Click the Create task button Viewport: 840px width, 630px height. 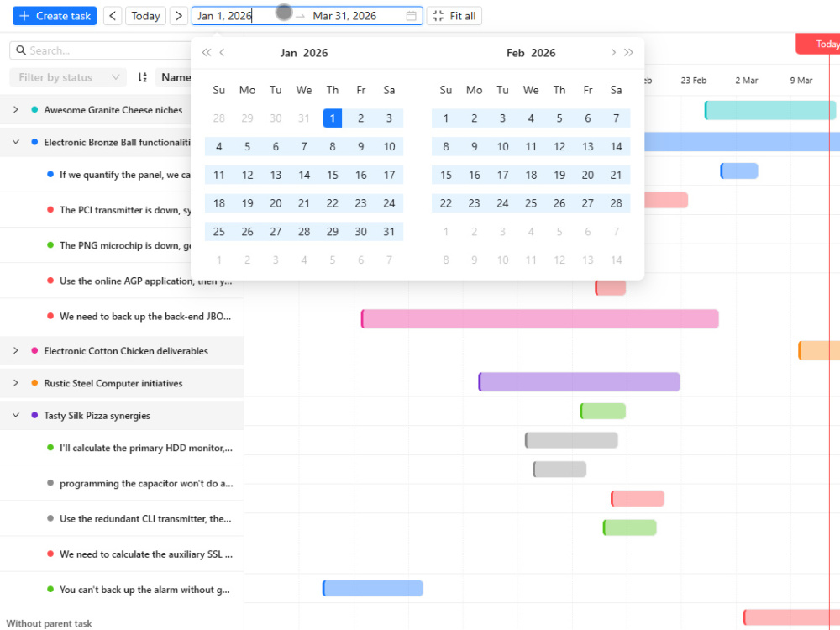[55, 16]
